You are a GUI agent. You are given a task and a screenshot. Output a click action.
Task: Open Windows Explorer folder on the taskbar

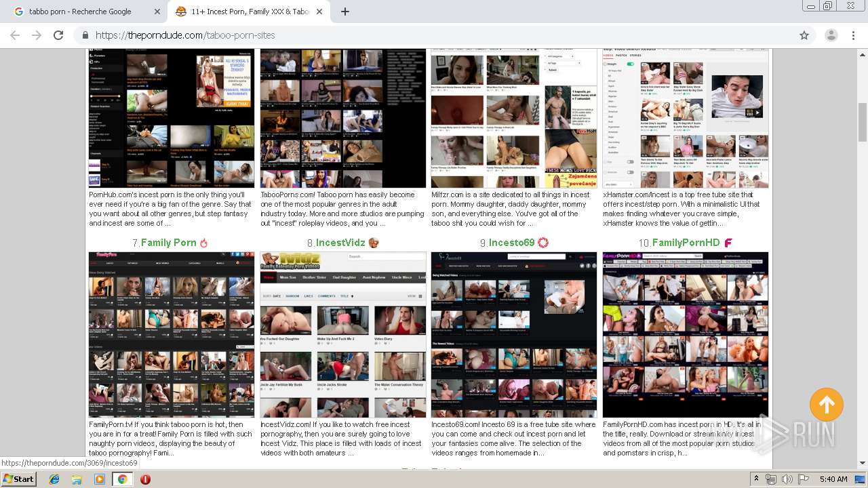(x=77, y=479)
